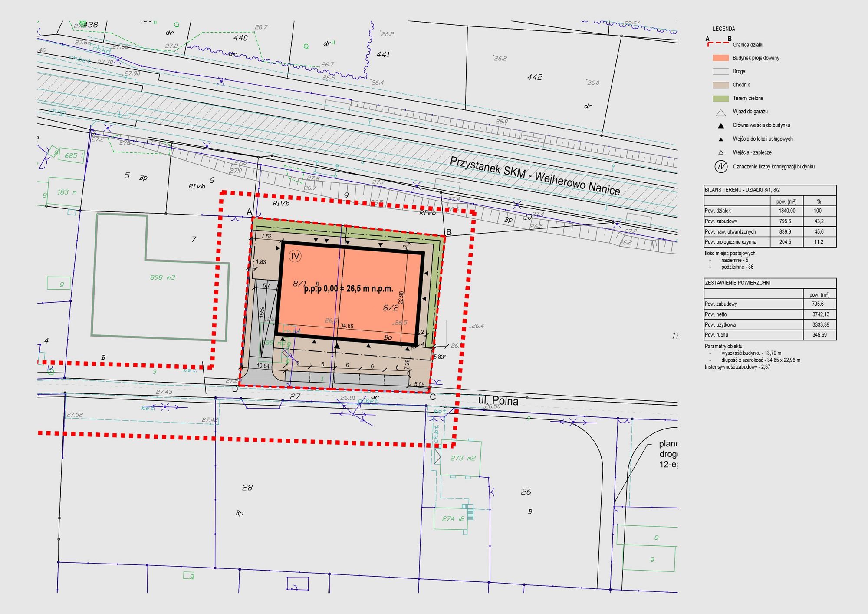Click the '15%' ramp slope label
Screen dimensions: 868x614
262,312
